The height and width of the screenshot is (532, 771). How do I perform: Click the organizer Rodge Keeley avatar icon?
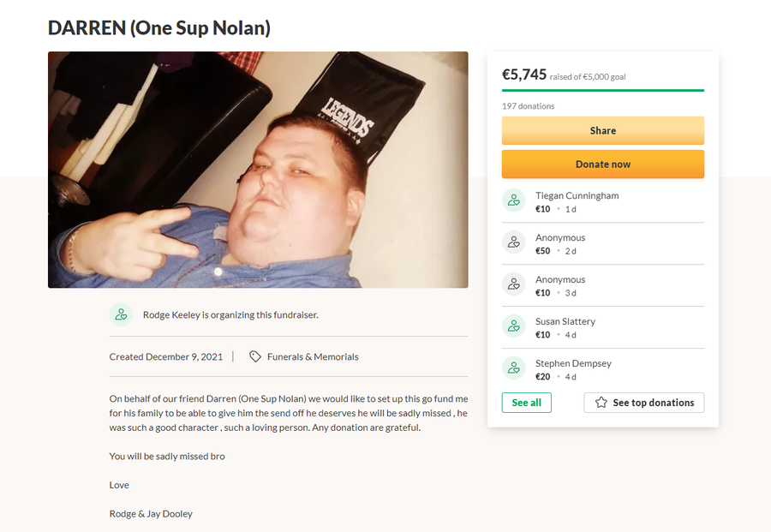click(122, 314)
